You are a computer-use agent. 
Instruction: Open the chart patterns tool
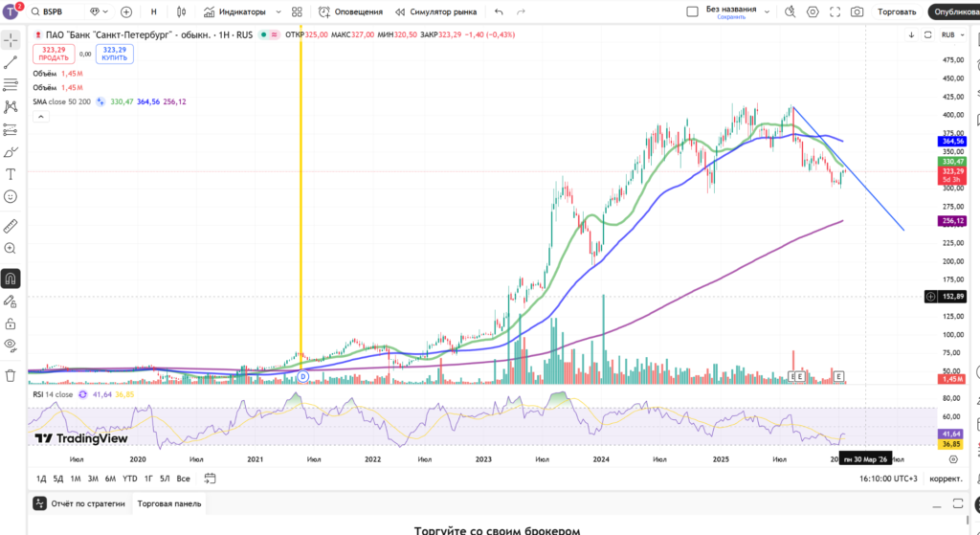11,107
